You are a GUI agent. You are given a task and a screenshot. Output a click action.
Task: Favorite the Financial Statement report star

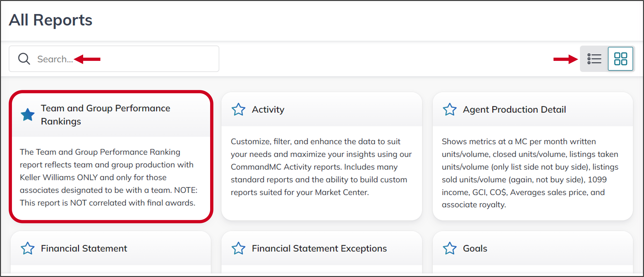(x=28, y=248)
